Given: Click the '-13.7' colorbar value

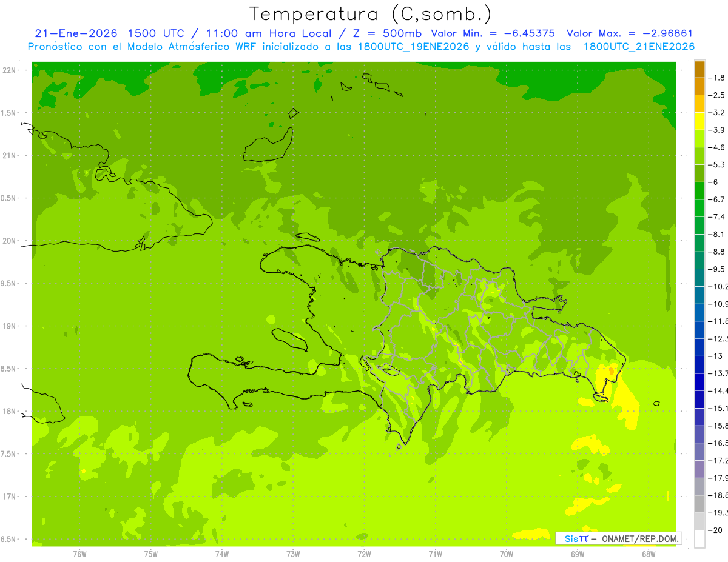Looking at the screenshot, I should pos(719,373).
